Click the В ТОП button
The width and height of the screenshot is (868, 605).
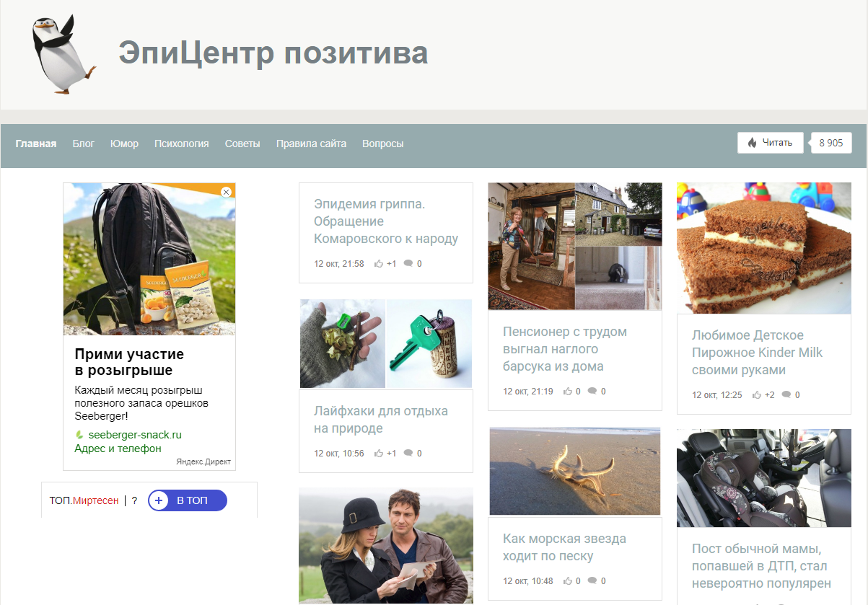point(188,500)
